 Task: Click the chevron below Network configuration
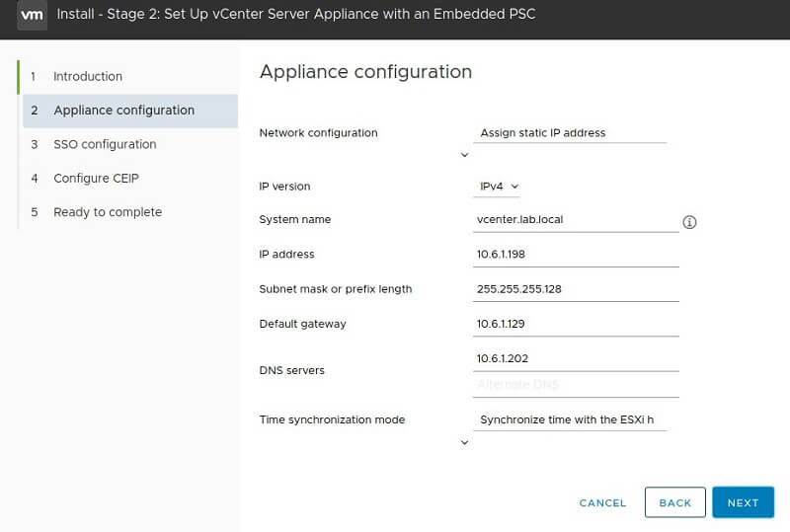click(464, 155)
